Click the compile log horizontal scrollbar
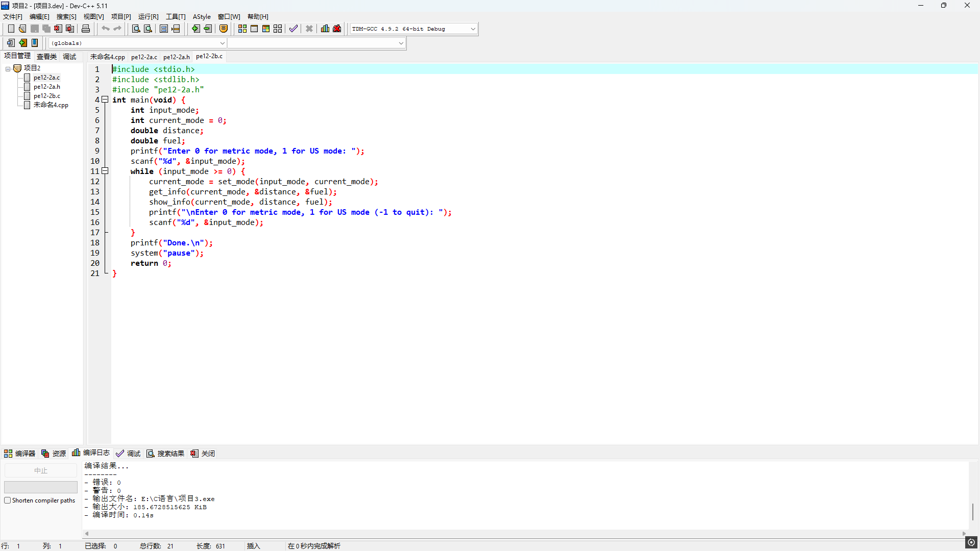 [x=525, y=534]
